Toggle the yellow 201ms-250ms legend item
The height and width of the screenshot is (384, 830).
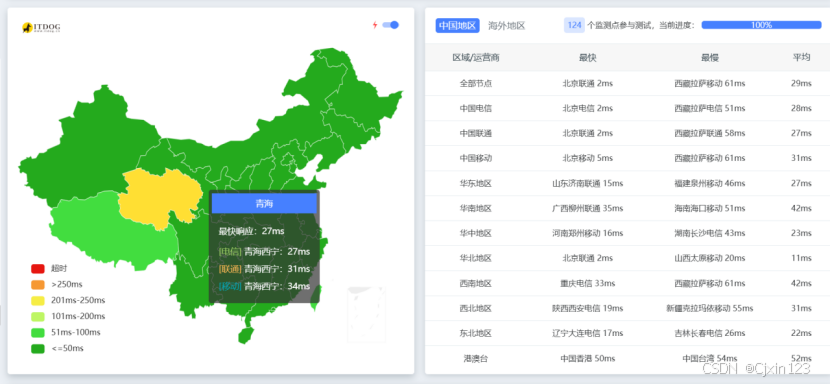point(68,300)
